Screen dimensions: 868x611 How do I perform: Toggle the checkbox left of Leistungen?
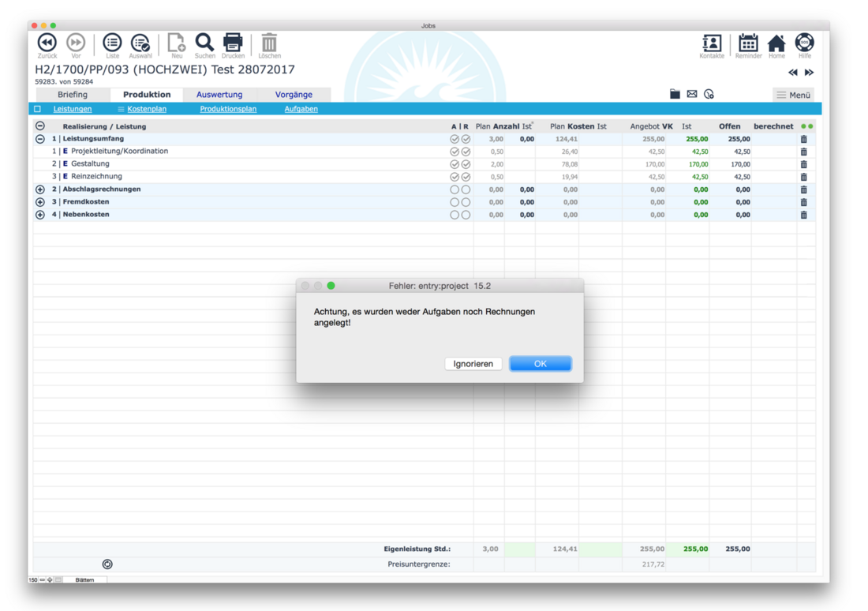37,109
